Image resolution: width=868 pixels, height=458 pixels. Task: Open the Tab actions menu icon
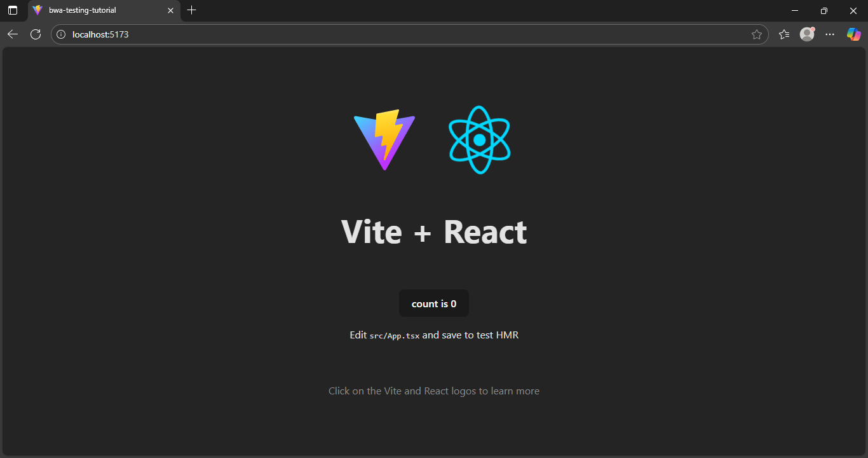[13, 10]
